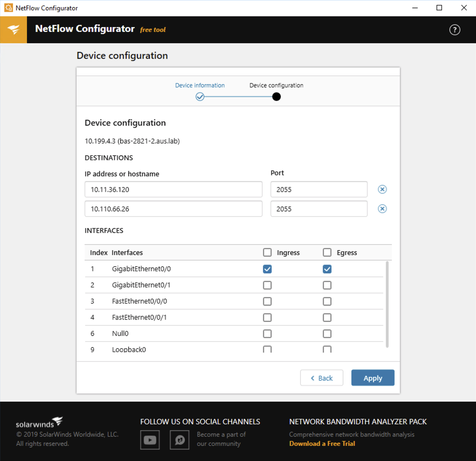Select the FastEthernet0/0/0 interface name
476x461 pixels.
point(139,301)
